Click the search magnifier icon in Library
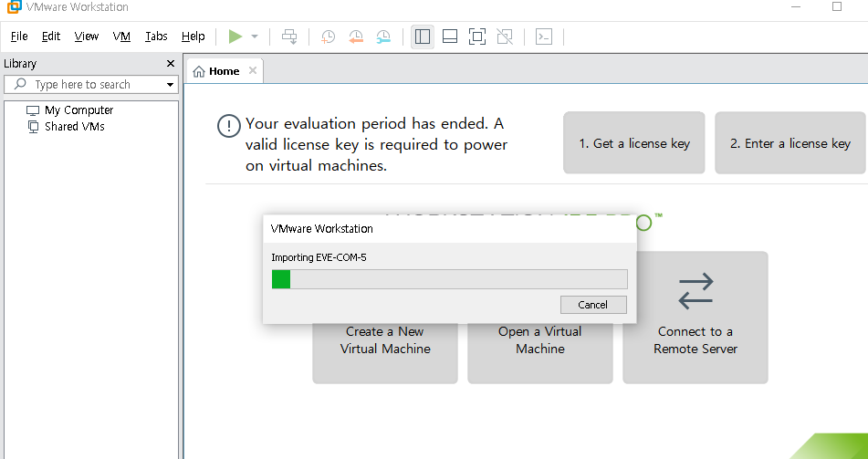This screenshot has height=459, width=868. tap(20, 84)
